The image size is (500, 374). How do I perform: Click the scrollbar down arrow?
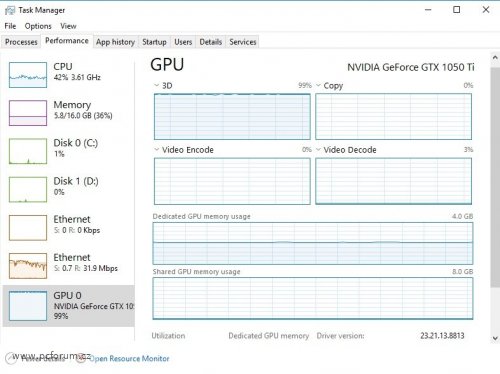click(495, 338)
